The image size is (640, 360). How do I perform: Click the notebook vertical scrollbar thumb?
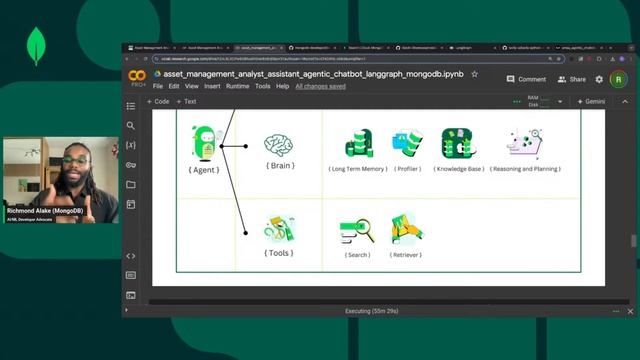(x=633, y=241)
